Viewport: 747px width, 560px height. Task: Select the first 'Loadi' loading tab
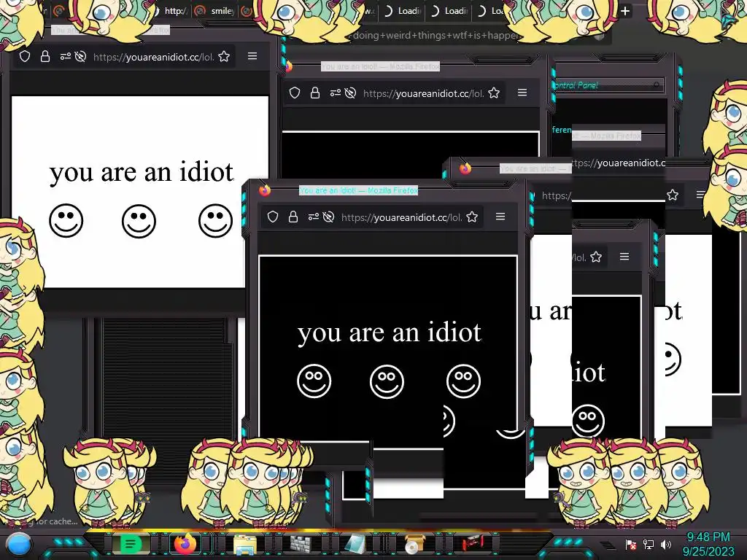point(403,10)
